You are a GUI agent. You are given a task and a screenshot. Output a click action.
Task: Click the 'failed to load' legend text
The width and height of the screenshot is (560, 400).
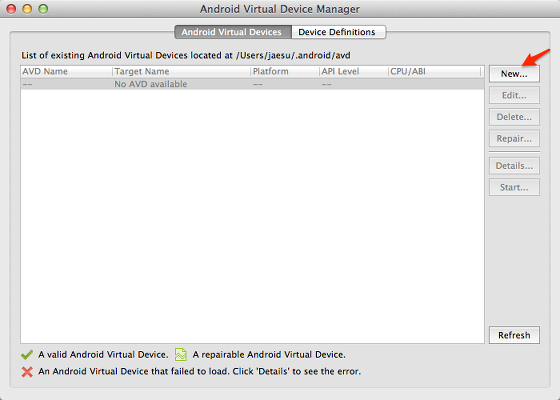point(200,371)
